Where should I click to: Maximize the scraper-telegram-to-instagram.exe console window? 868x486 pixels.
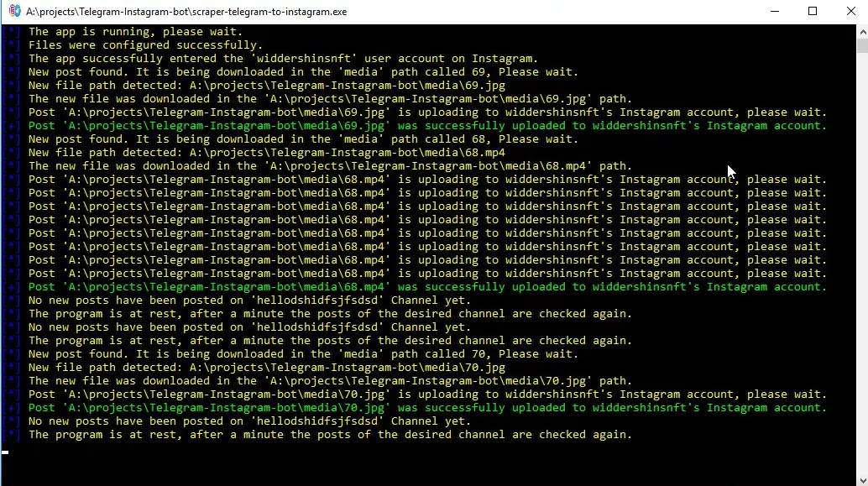[x=813, y=11]
